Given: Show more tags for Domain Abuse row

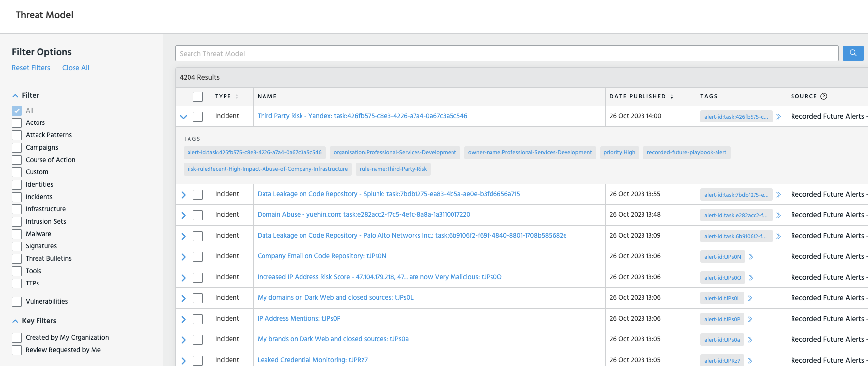Looking at the screenshot, I should click(778, 215).
